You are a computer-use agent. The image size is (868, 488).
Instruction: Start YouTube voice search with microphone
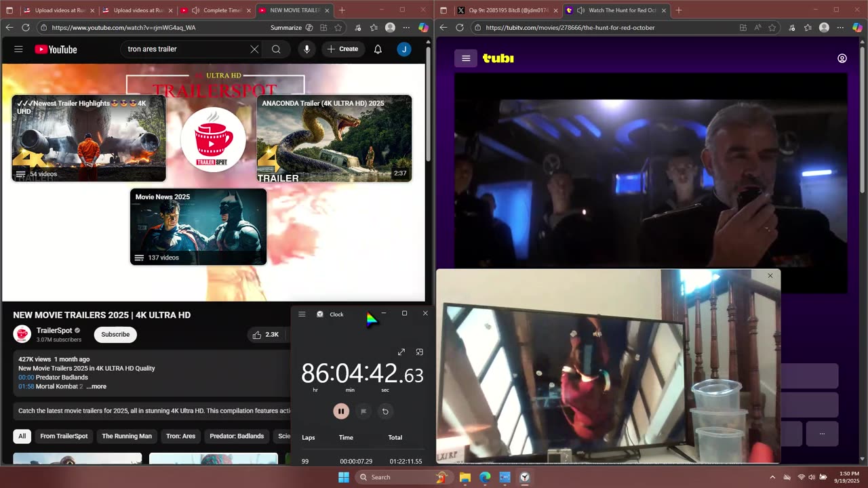[x=307, y=49]
